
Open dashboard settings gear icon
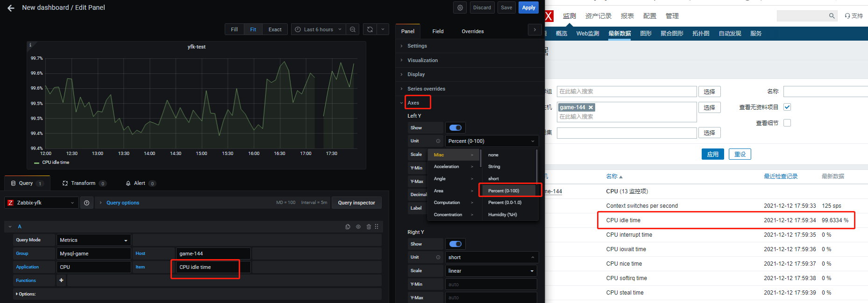pyautogui.click(x=460, y=7)
